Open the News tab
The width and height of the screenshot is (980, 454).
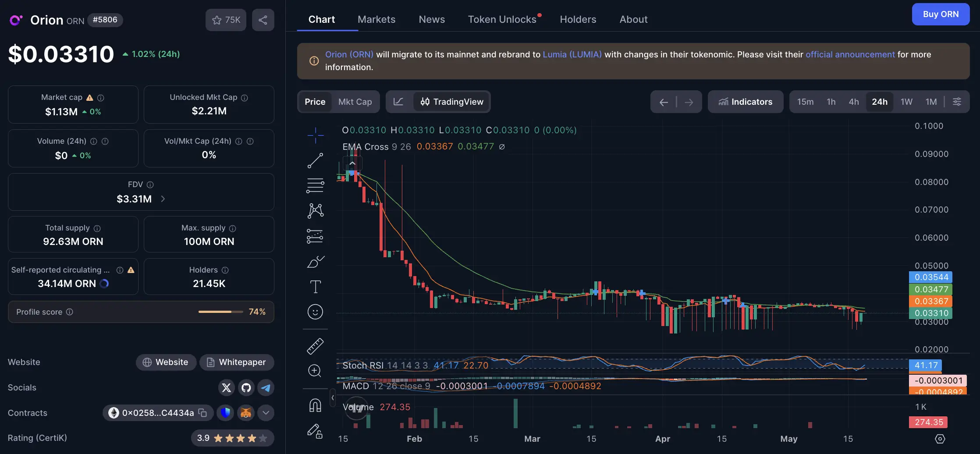[x=432, y=19]
